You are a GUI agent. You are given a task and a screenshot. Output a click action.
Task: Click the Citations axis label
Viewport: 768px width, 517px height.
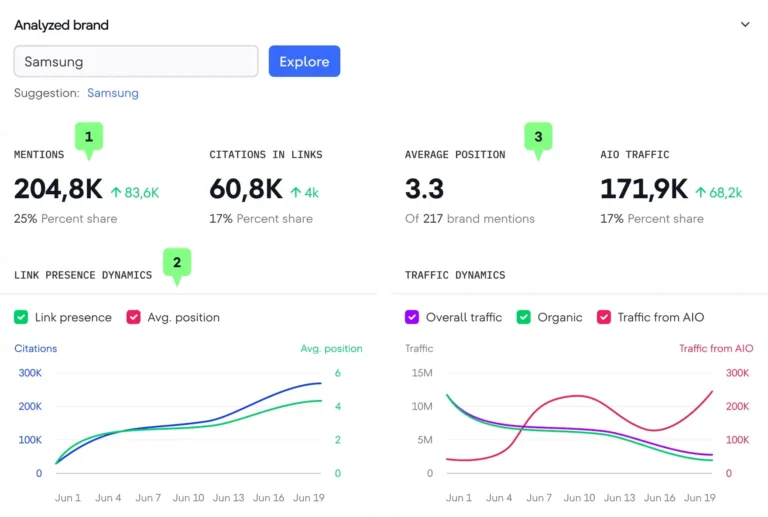35,349
